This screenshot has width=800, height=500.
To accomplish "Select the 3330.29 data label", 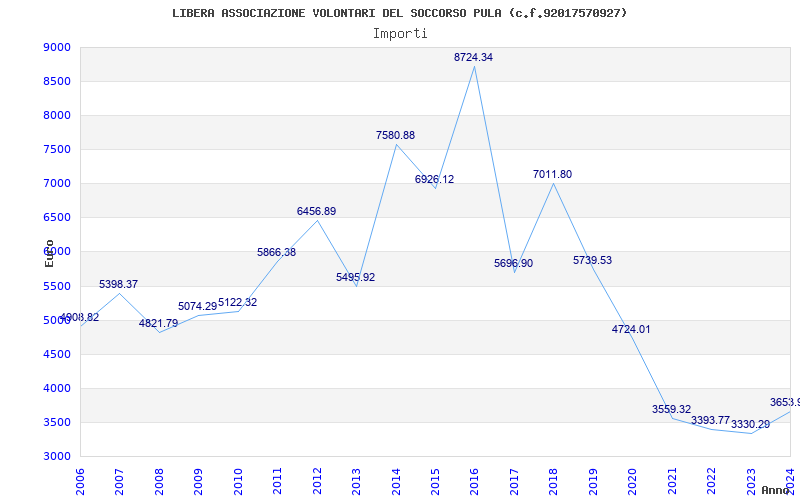I will (750, 424).
